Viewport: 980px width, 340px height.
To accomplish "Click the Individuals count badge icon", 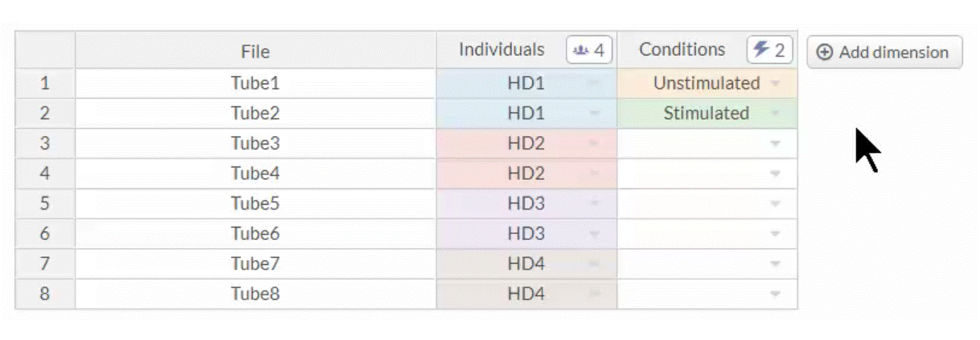I will click(588, 50).
